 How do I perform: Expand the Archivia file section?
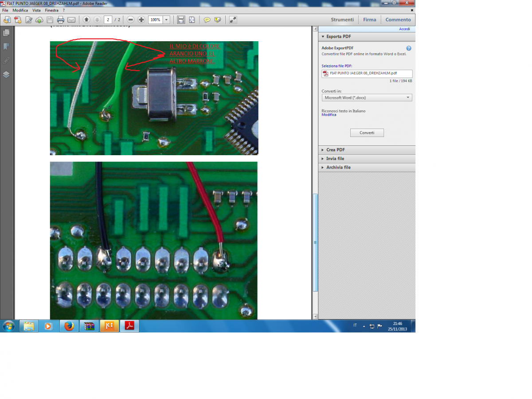point(367,167)
